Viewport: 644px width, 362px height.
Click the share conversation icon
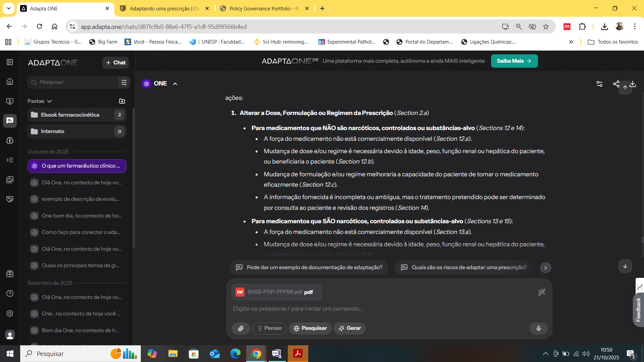[616, 84]
